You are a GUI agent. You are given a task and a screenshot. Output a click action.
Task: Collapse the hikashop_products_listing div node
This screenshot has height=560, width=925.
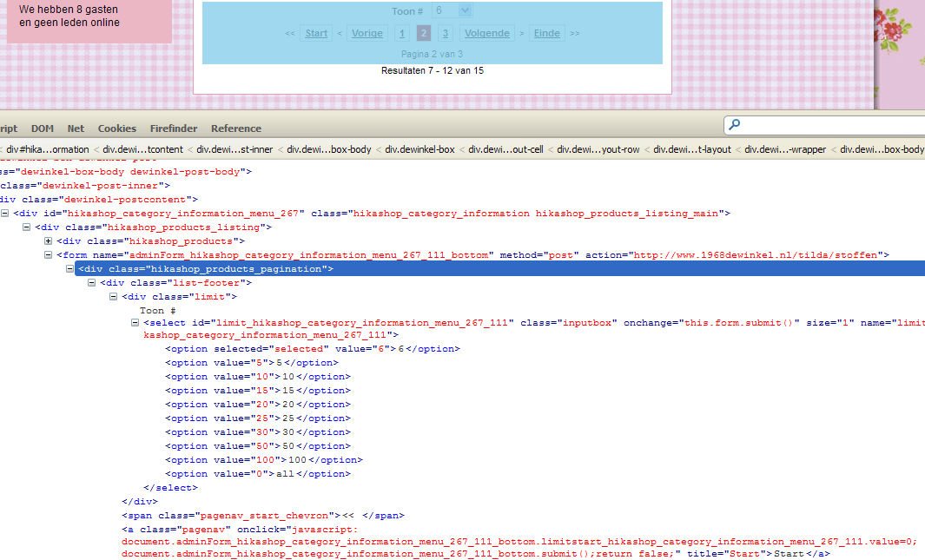point(27,227)
